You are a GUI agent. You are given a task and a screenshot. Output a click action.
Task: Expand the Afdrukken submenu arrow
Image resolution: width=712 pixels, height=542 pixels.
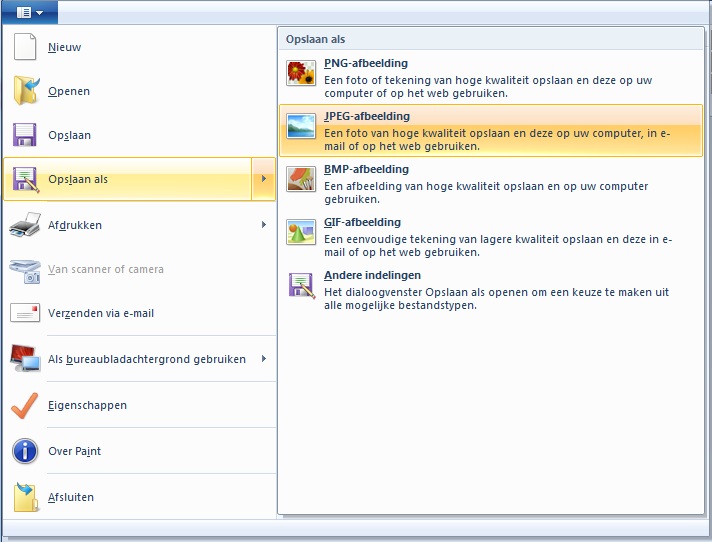tap(264, 225)
